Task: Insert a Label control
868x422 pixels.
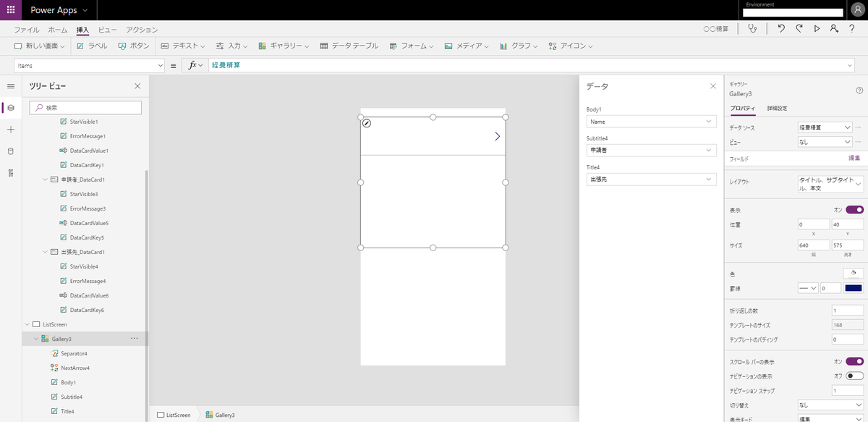Action: tap(92, 46)
